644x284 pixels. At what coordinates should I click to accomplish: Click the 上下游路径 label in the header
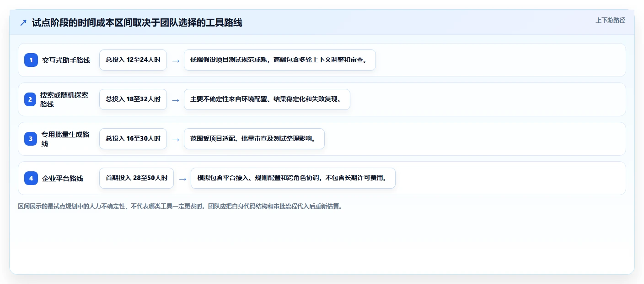(610, 20)
